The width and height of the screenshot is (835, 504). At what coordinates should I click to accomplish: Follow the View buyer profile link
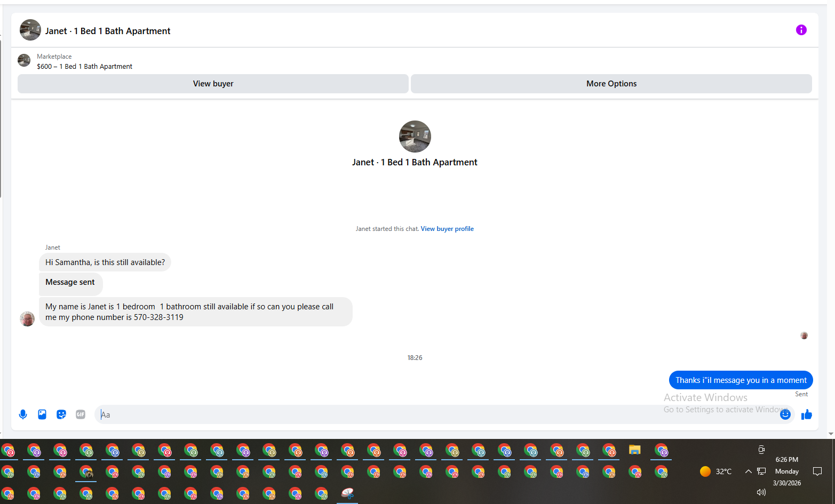coord(447,229)
